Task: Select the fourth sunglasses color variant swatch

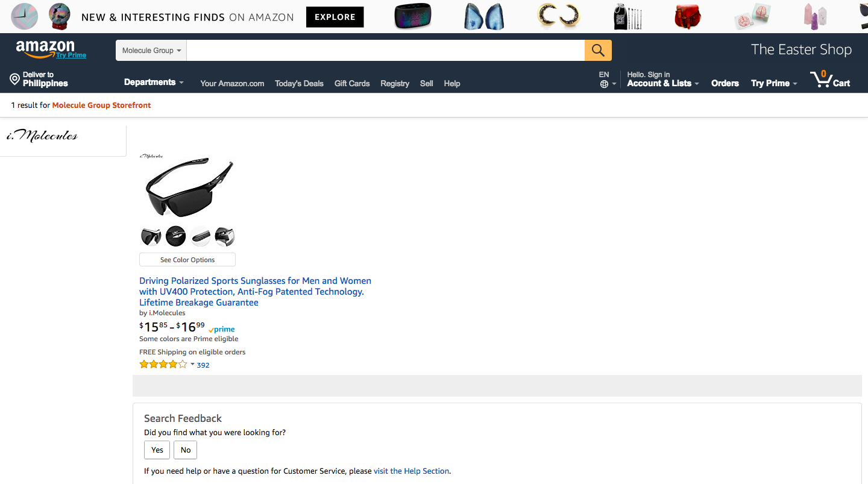Action: tap(225, 236)
